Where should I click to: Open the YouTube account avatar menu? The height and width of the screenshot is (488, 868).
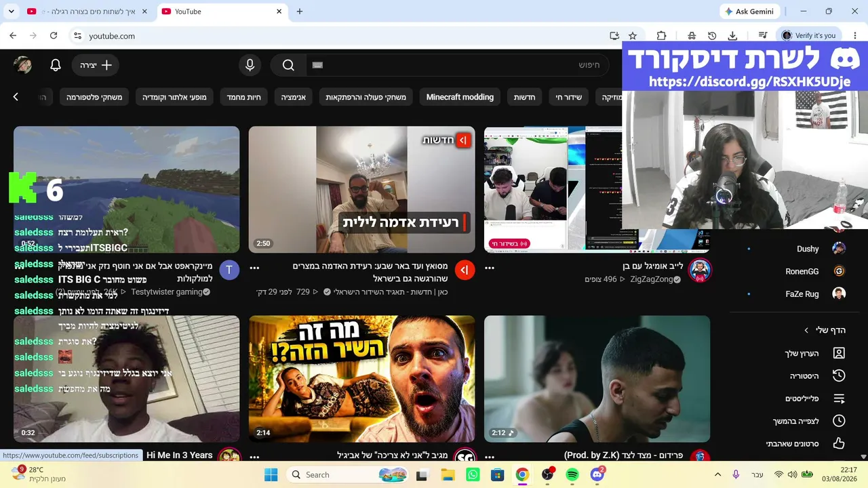click(x=22, y=65)
